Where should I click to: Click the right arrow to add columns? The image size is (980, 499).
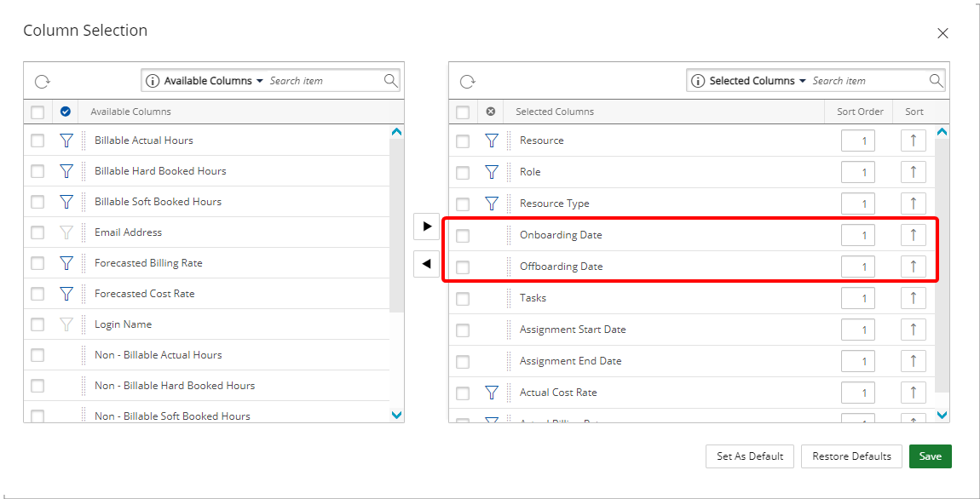coord(427,227)
